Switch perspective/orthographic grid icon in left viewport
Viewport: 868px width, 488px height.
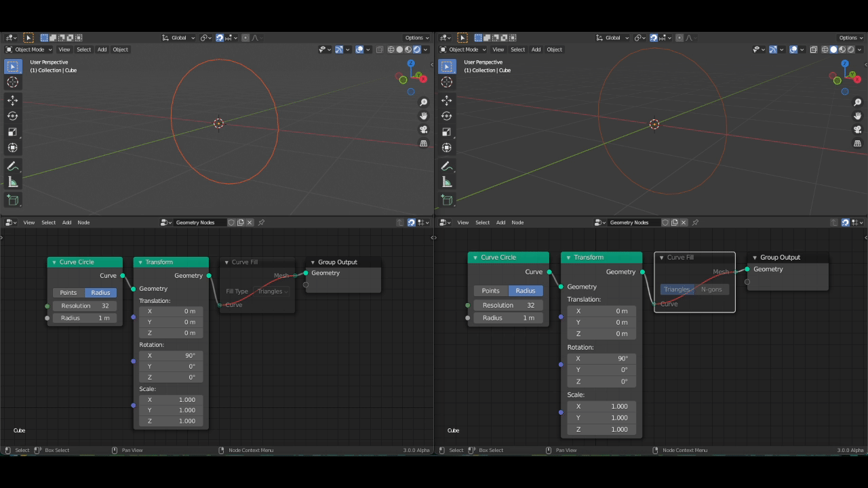pyautogui.click(x=424, y=144)
